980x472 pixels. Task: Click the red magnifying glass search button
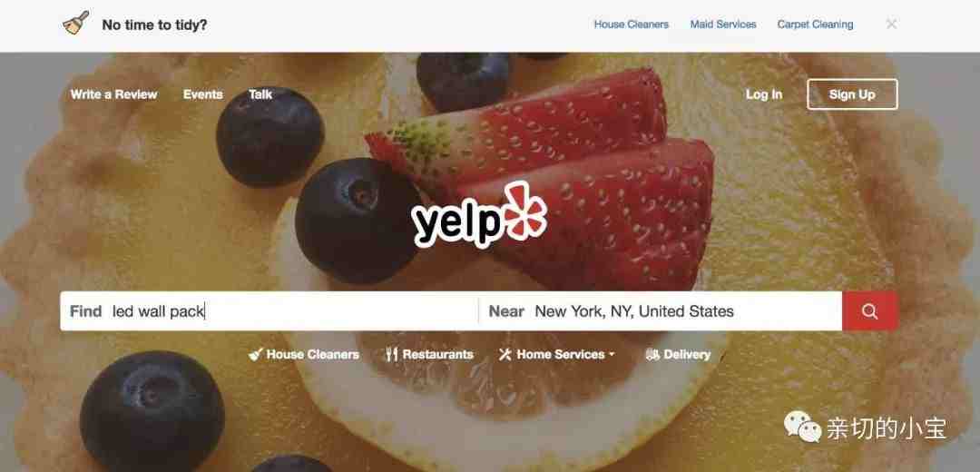869,310
